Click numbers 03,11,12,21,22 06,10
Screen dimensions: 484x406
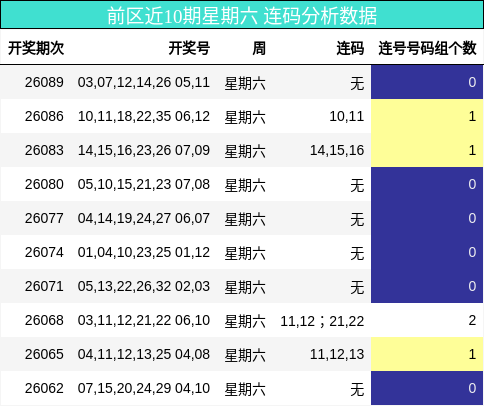(144, 320)
